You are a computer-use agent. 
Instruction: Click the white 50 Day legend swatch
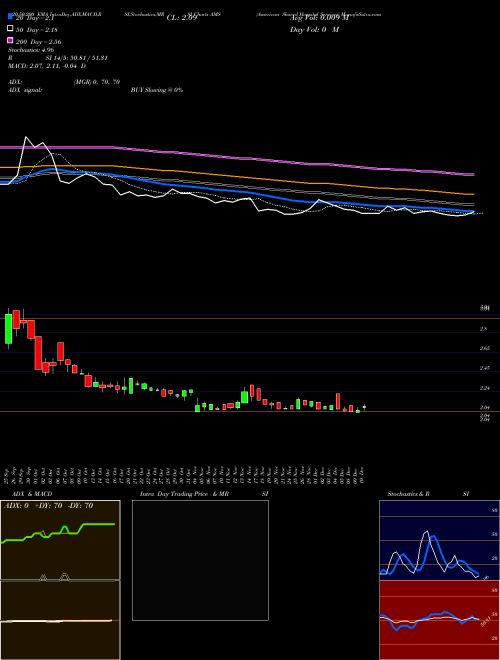11,29
